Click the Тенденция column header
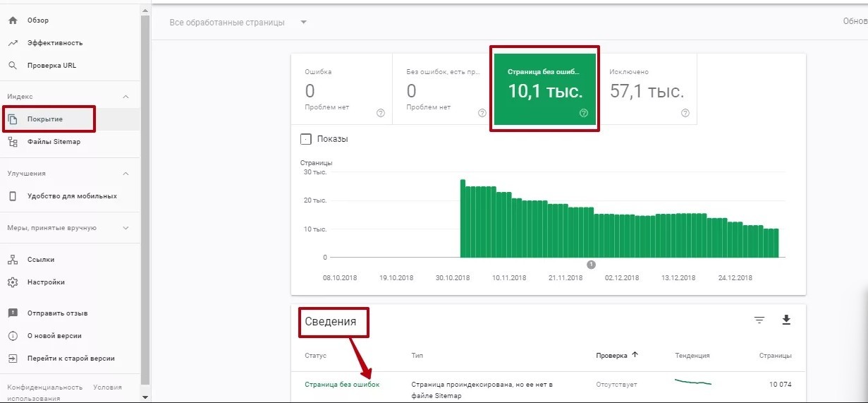The height and width of the screenshot is (403, 868). [692, 356]
